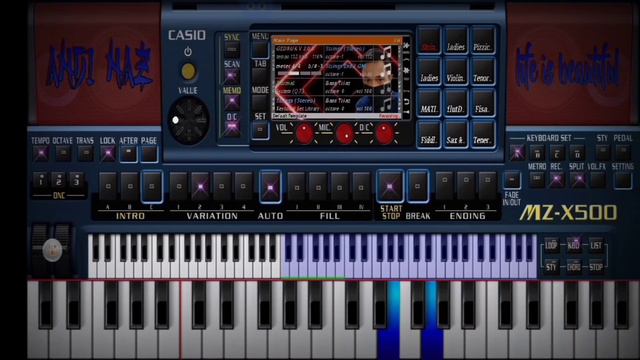The image size is (640, 360).
Task: Open the MENU button beside the display
Action: click(x=260, y=50)
